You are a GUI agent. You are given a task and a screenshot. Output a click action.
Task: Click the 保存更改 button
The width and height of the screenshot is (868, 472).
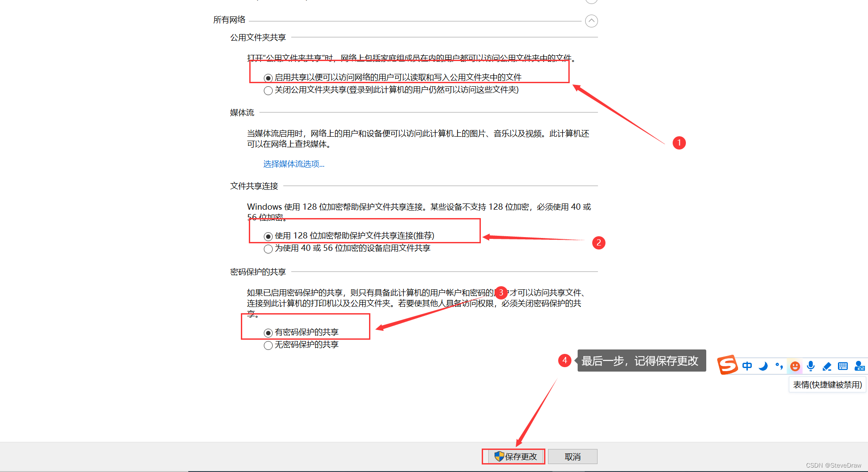[x=513, y=456]
